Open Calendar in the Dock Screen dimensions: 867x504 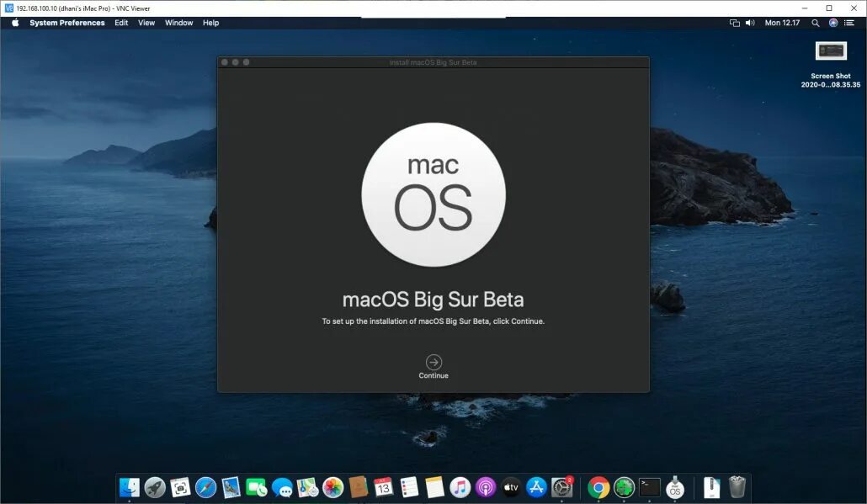tap(384, 487)
